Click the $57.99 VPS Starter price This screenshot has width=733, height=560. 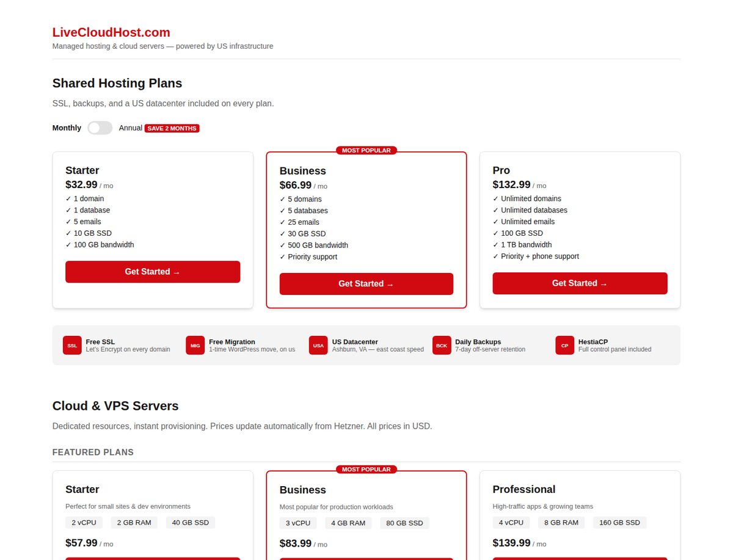(x=81, y=543)
